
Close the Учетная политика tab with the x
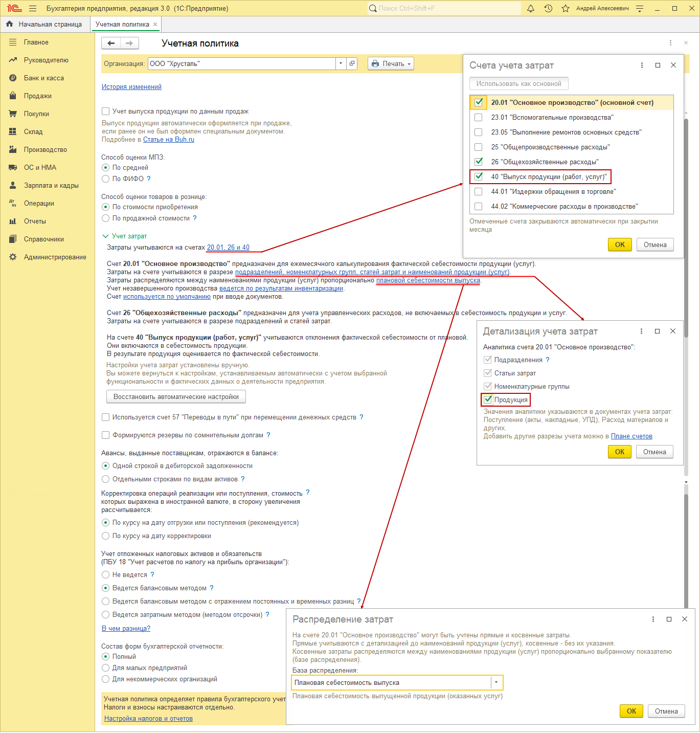155,24
